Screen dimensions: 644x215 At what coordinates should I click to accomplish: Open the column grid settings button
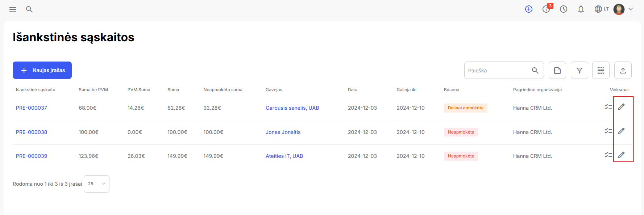point(601,70)
